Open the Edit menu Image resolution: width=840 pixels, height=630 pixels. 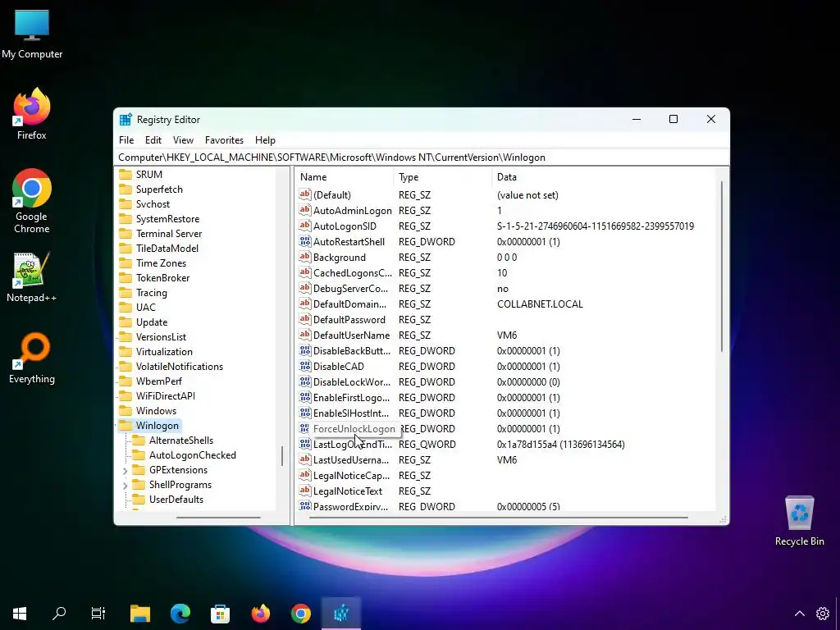[153, 139]
